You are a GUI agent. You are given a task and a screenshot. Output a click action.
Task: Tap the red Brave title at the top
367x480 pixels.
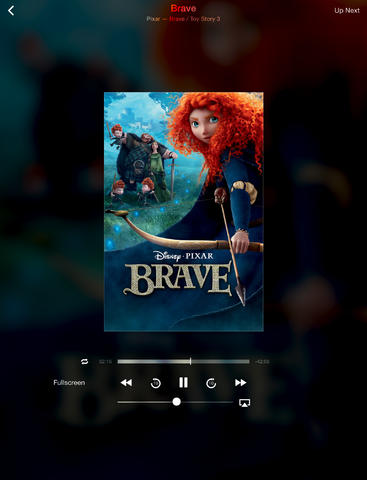click(x=183, y=8)
